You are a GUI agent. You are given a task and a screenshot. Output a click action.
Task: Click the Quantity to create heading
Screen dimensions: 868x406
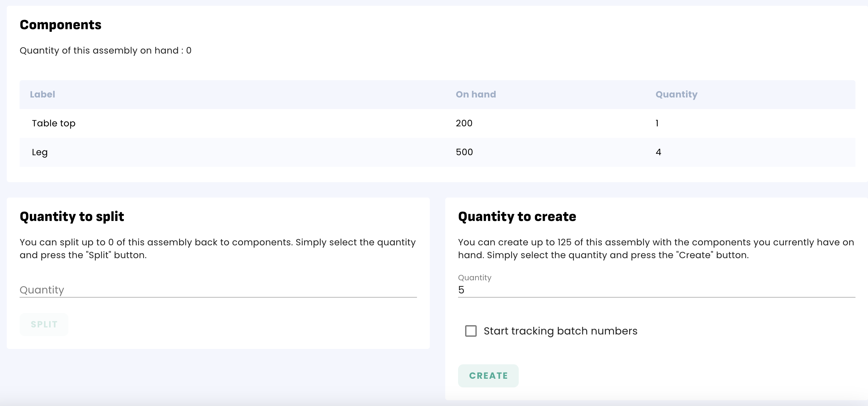(x=516, y=216)
